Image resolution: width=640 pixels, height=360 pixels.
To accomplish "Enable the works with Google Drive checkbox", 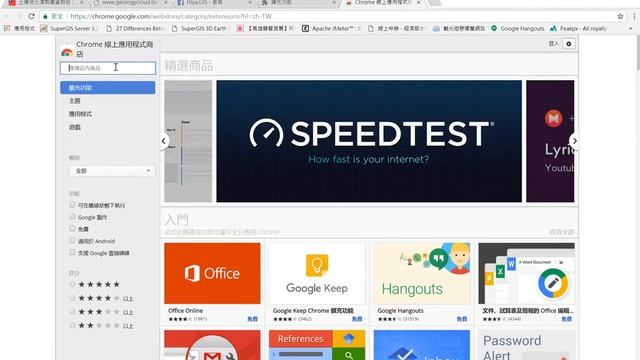I will [72, 252].
